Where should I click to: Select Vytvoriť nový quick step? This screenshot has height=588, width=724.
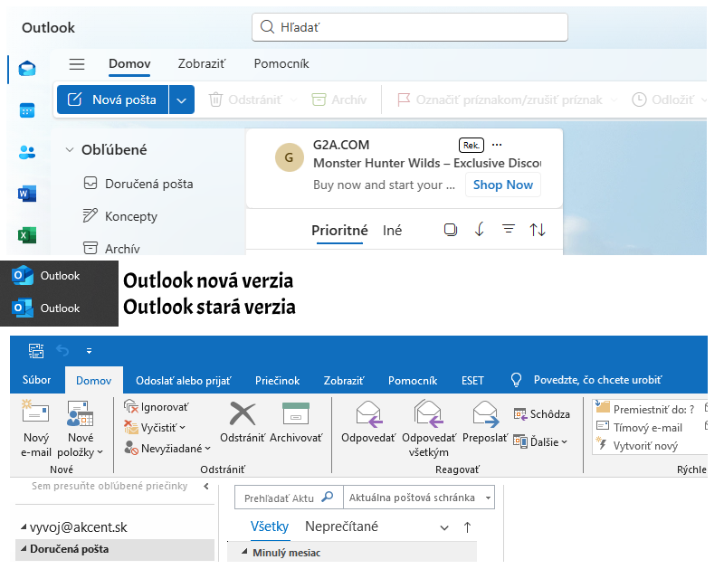637,445
